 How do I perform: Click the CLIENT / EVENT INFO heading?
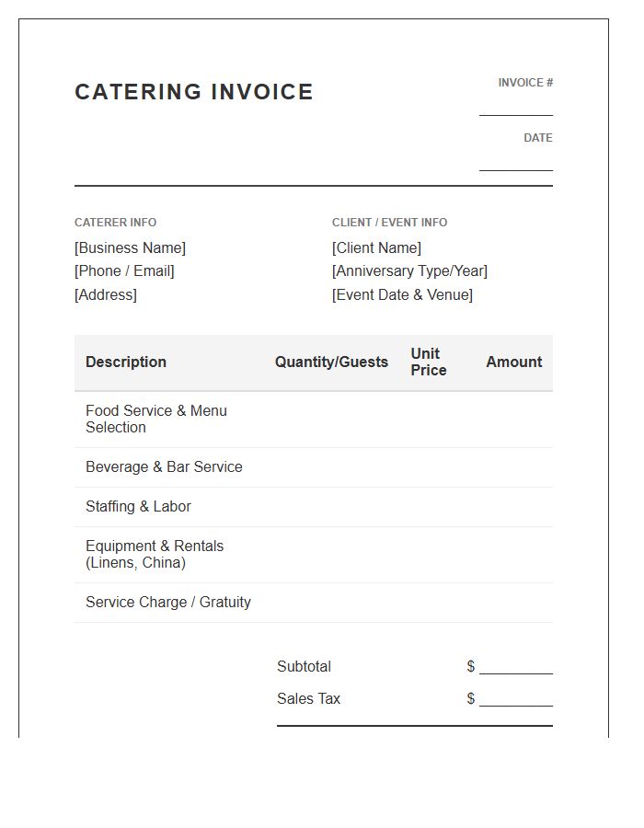389,223
